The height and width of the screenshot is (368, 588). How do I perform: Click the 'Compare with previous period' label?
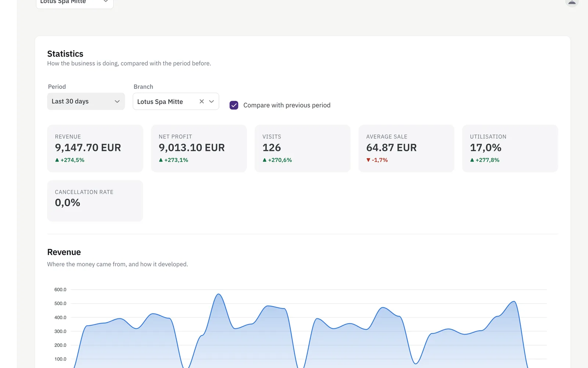click(287, 105)
